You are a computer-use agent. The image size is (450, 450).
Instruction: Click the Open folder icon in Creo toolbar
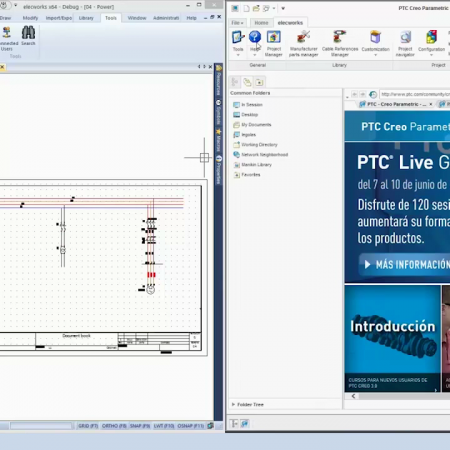click(256, 8)
